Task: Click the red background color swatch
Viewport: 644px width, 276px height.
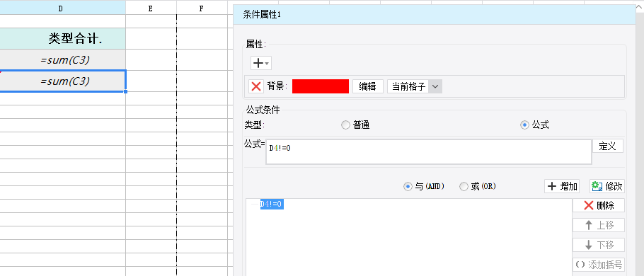Action: click(321, 86)
